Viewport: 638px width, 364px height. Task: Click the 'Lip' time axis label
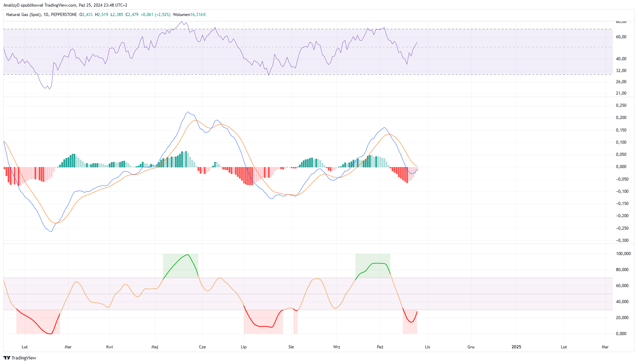point(244,347)
